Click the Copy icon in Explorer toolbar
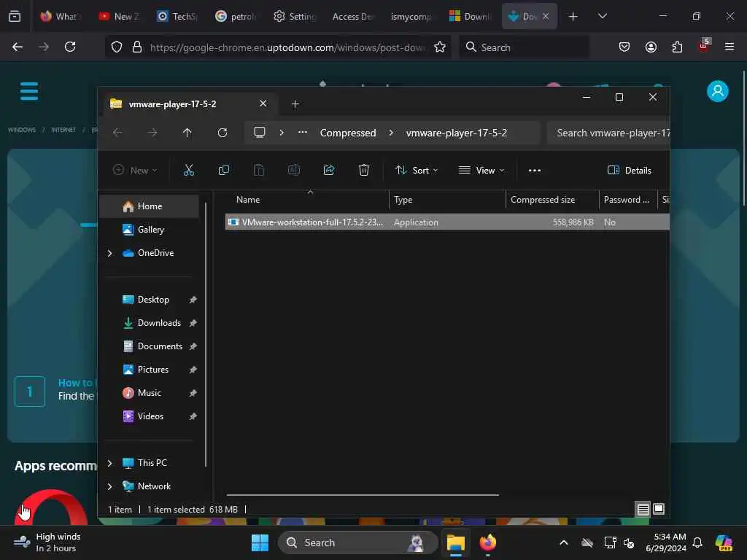 pos(223,170)
